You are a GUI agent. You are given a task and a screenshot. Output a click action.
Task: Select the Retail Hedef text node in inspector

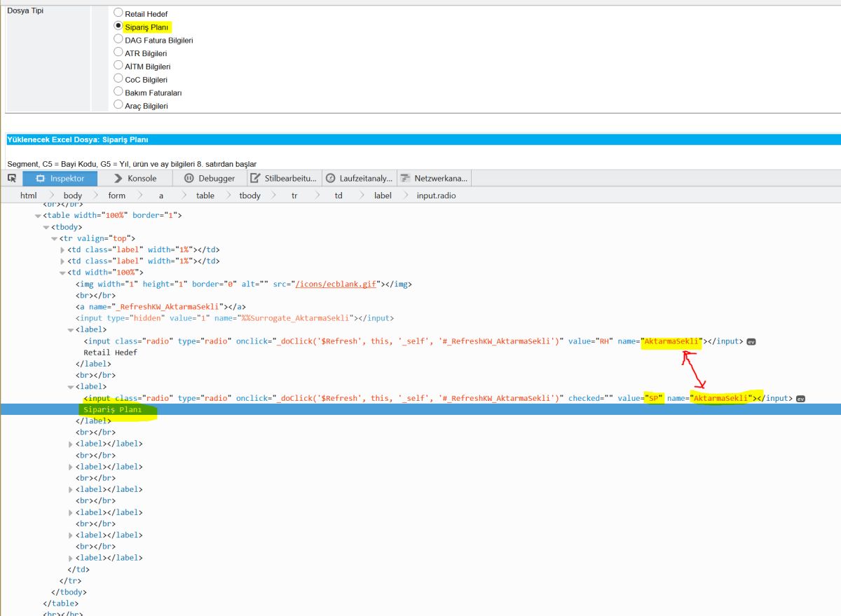coord(110,353)
